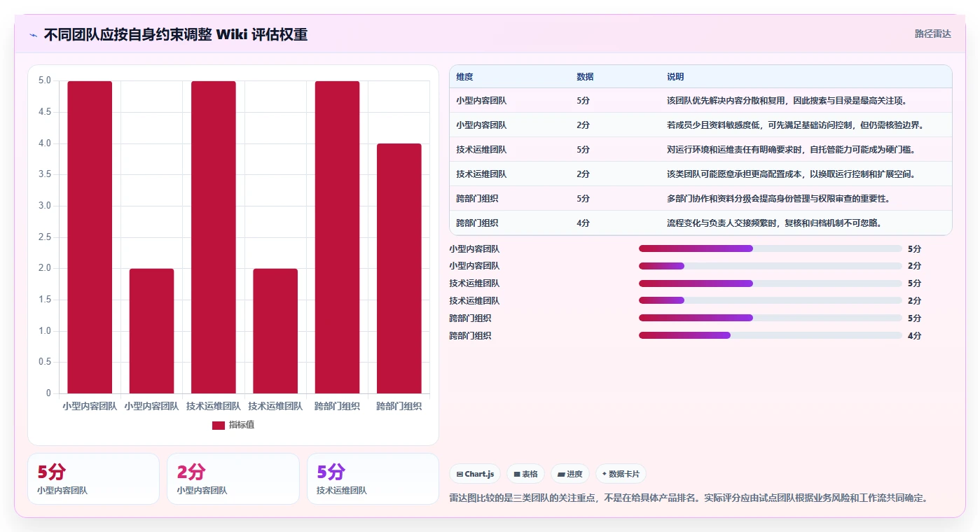Select the 表格 chip
This screenshot has height=532, width=980.
click(525, 474)
